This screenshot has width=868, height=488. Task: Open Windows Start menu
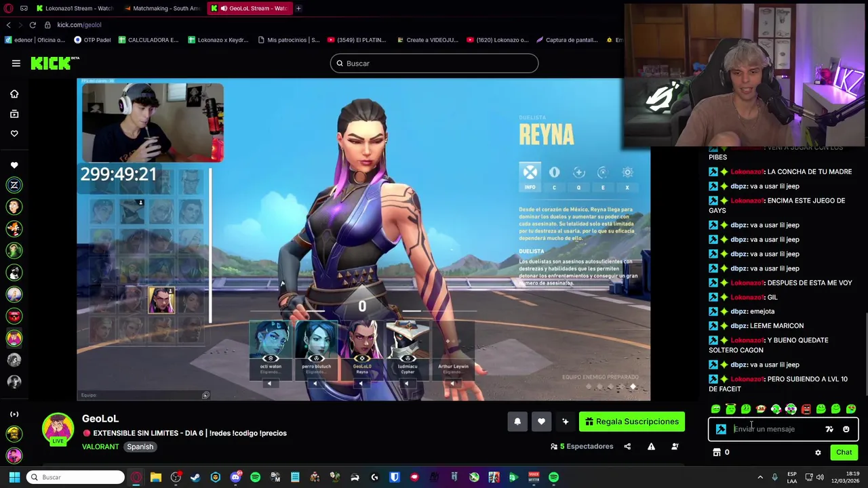tap(14, 477)
